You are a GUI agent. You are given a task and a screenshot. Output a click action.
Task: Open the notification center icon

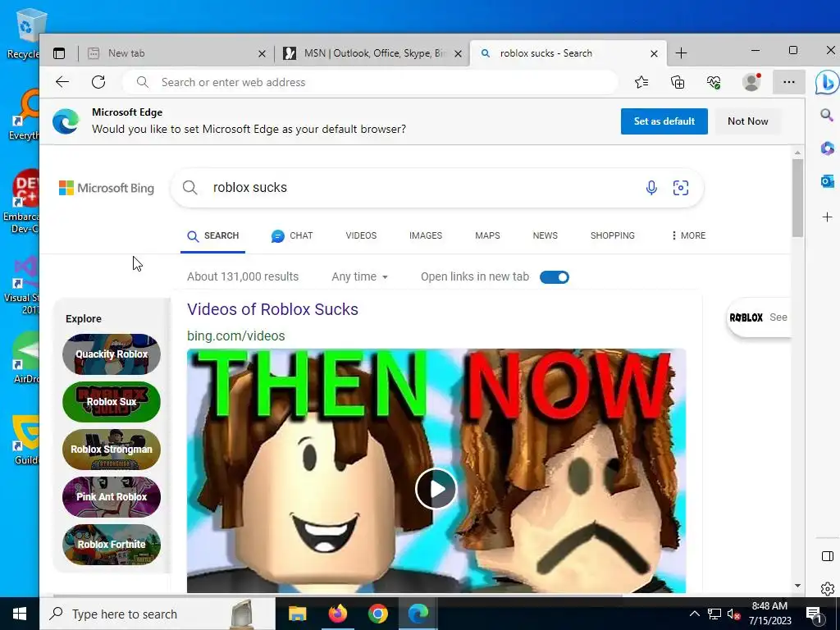(x=814, y=614)
